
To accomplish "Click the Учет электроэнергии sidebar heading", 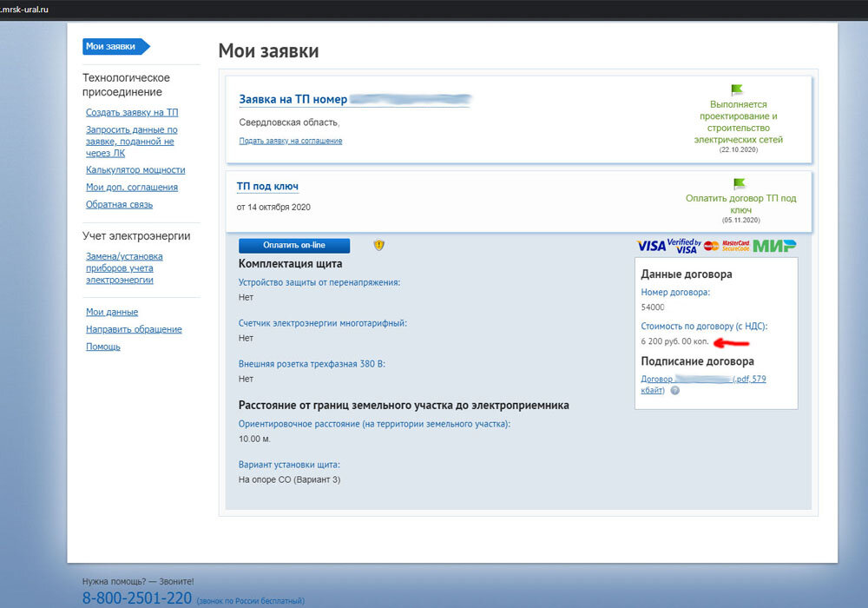I will tap(136, 236).
